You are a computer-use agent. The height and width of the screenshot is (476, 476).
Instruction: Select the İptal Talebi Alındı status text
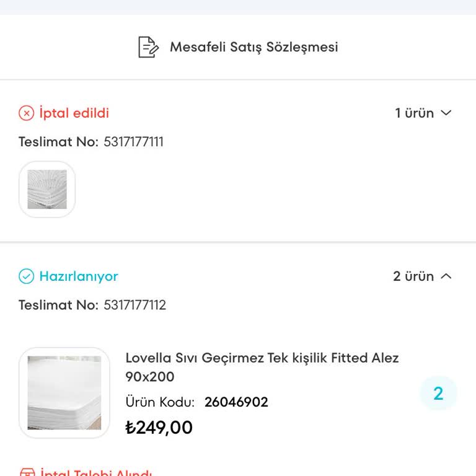pos(96,473)
